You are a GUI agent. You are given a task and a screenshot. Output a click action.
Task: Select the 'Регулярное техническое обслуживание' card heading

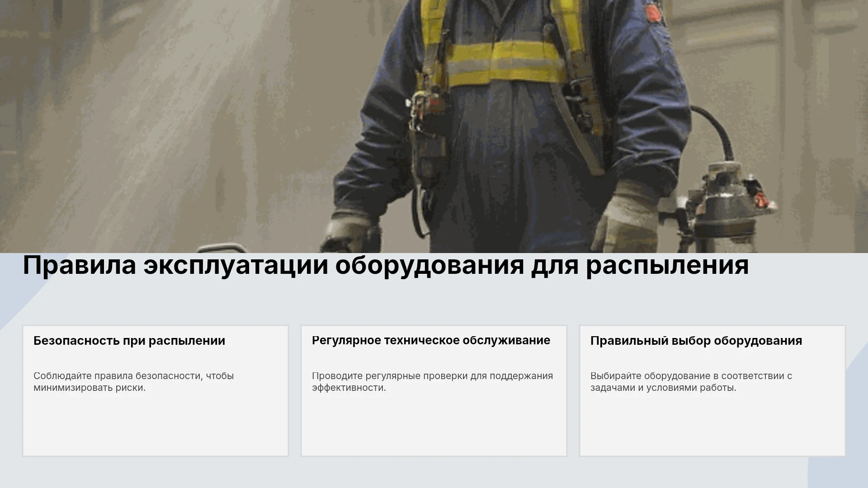[x=431, y=340]
